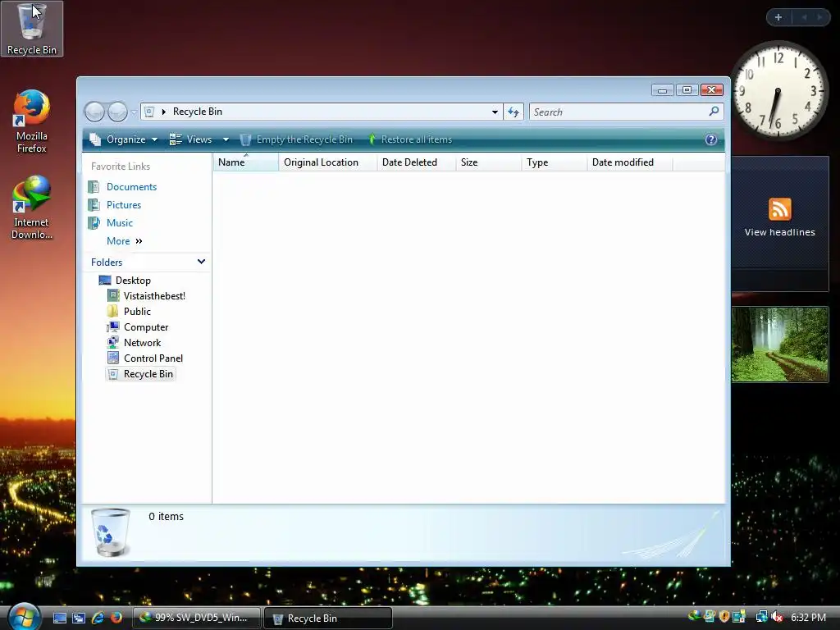840x630 pixels.
Task: Sort by Date Deleted column header
Action: pyautogui.click(x=416, y=162)
